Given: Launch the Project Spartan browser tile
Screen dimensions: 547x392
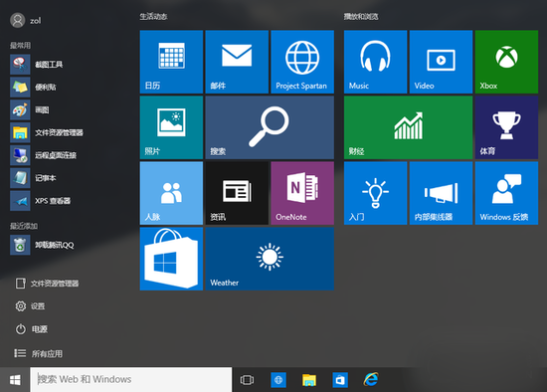Looking at the screenshot, I should (x=302, y=62).
